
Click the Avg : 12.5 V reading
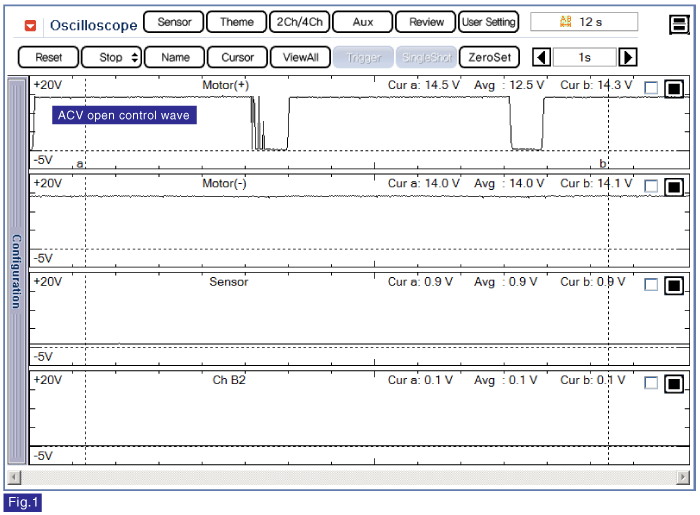click(x=508, y=85)
